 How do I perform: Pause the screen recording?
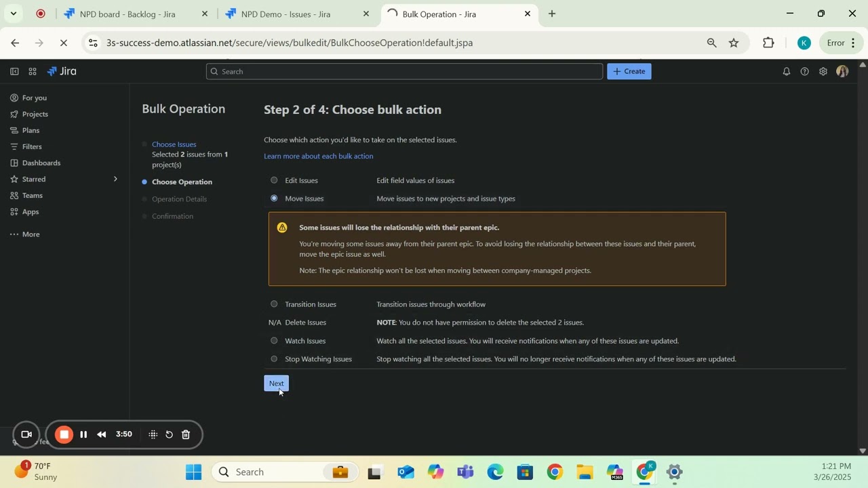pos(83,434)
